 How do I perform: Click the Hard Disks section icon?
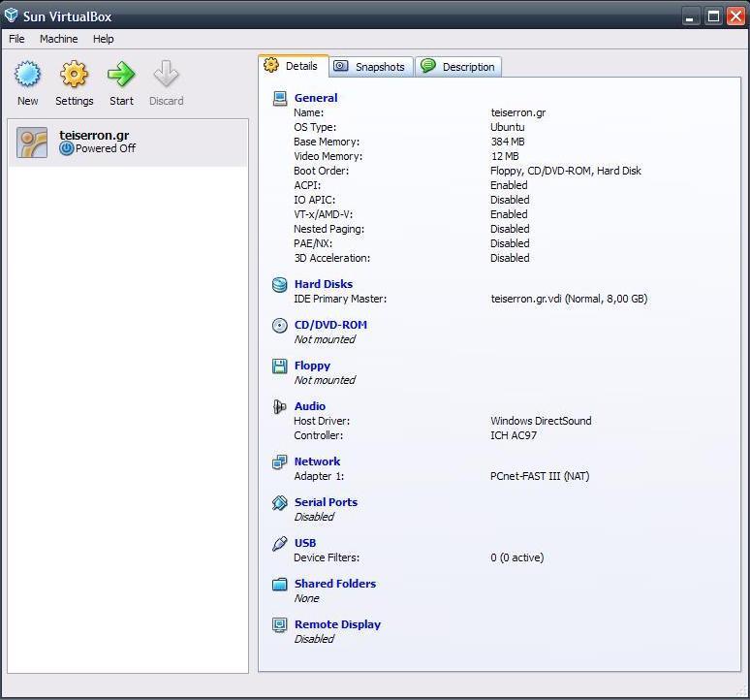point(280,285)
